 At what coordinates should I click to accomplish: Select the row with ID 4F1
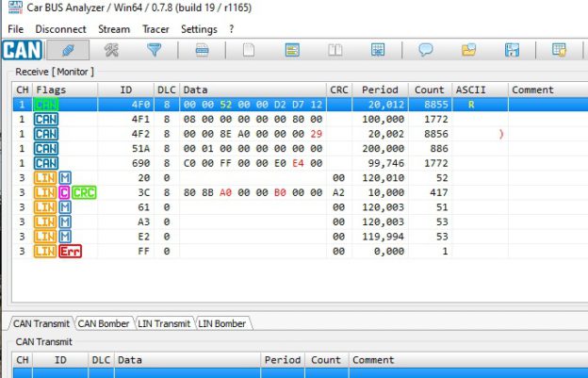pos(300,120)
